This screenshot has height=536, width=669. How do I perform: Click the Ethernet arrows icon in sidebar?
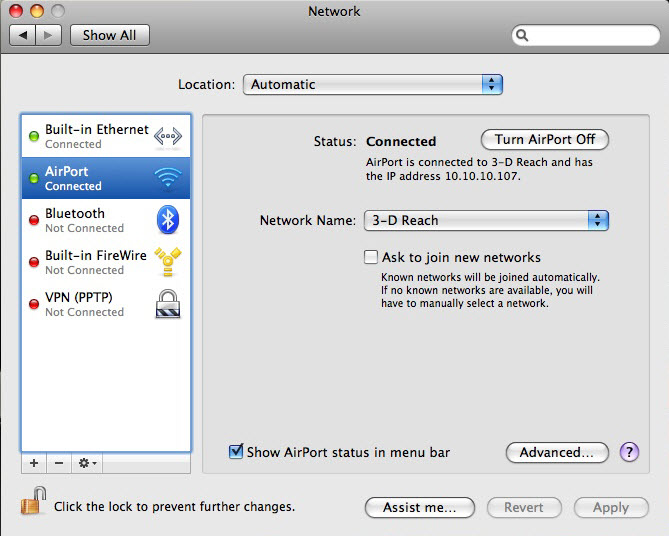point(167,136)
